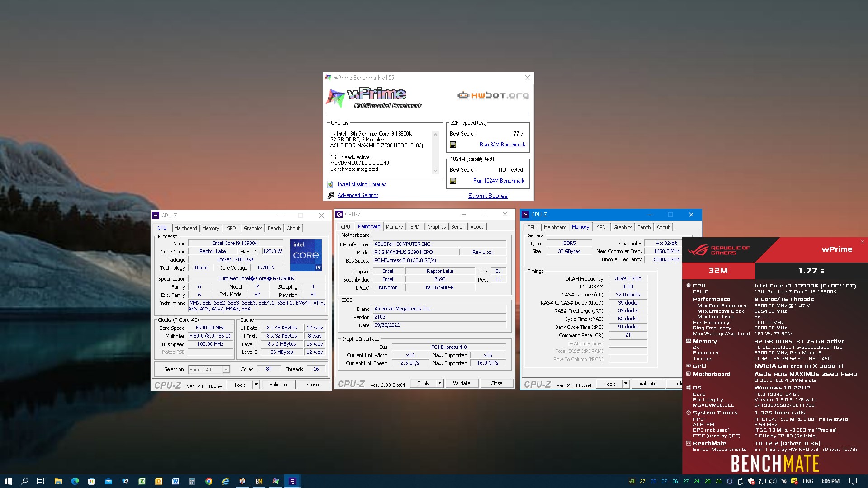Viewport: 868px width, 488px height.
Task: Click the Windows Security tray icon
Action: tap(751, 481)
